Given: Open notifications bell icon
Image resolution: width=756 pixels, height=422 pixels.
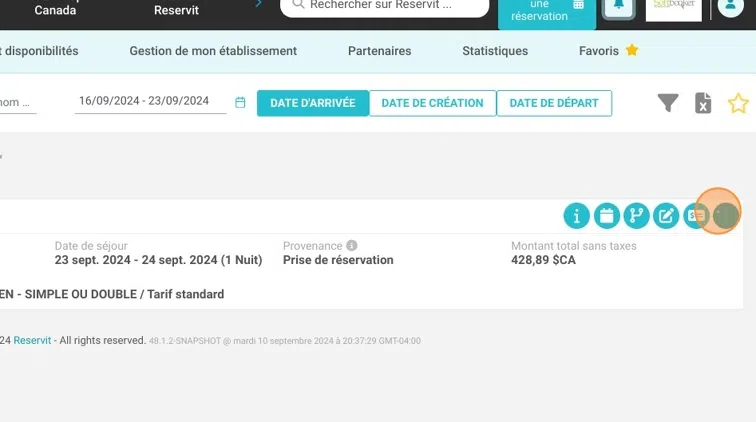Looking at the screenshot, I should pyautogui.click(x=619, y=7).
